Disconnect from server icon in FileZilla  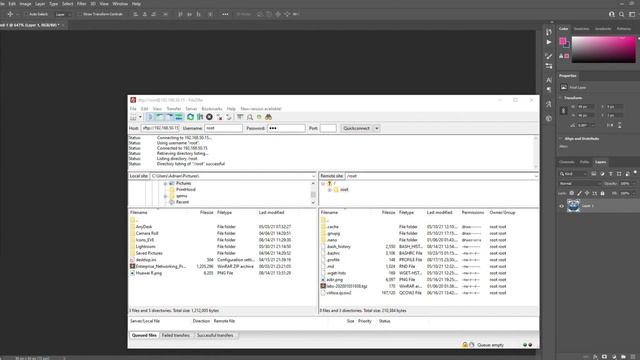coord(220,117)
